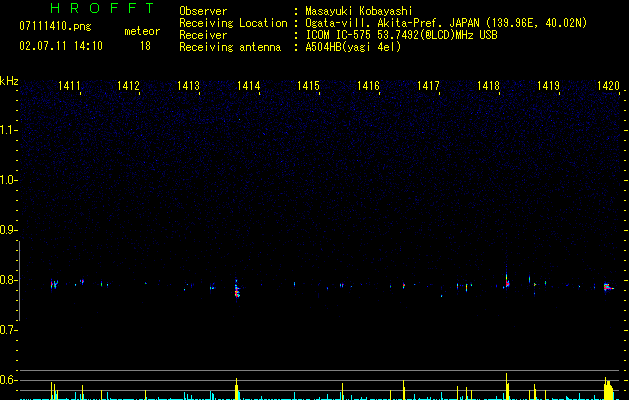Click the 0.8 kHz frequency label
Viewport: 629px width, 400px height.
8,280
